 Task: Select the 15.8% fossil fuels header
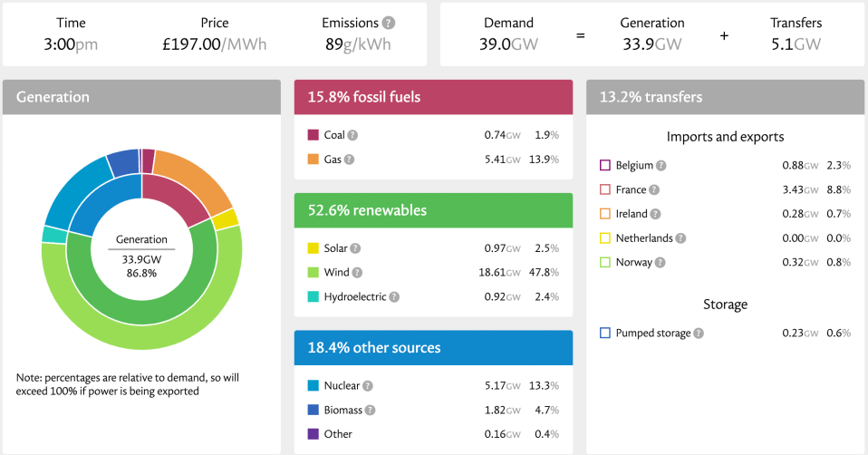433,97
